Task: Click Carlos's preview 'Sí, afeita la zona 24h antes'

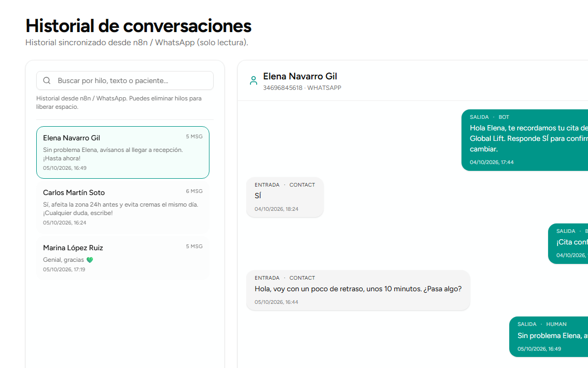Action: [120, 209]
